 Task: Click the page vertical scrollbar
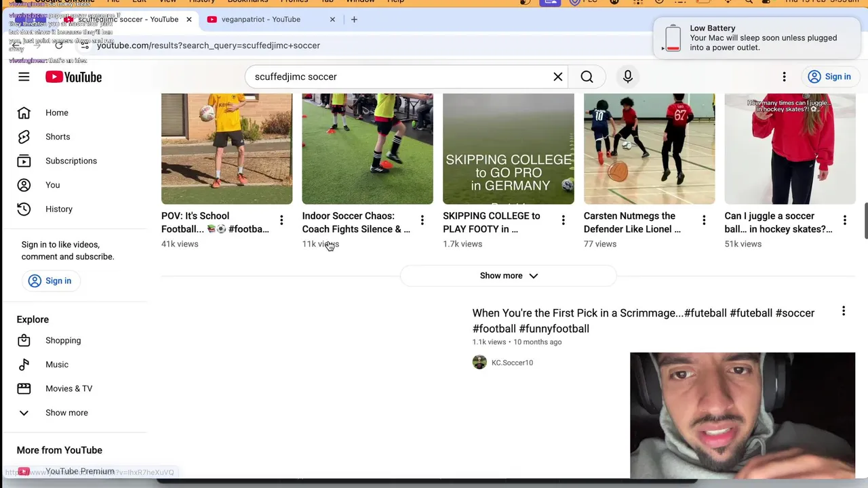(865, 220)
